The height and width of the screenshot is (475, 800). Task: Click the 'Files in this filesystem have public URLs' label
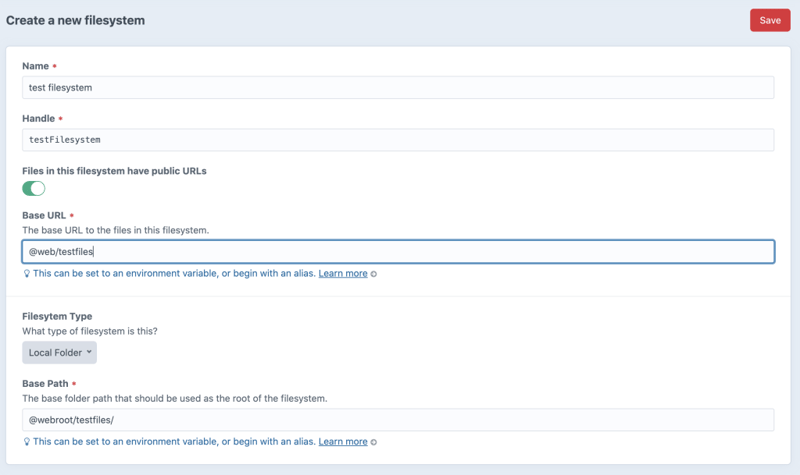[x=114, y=170]
